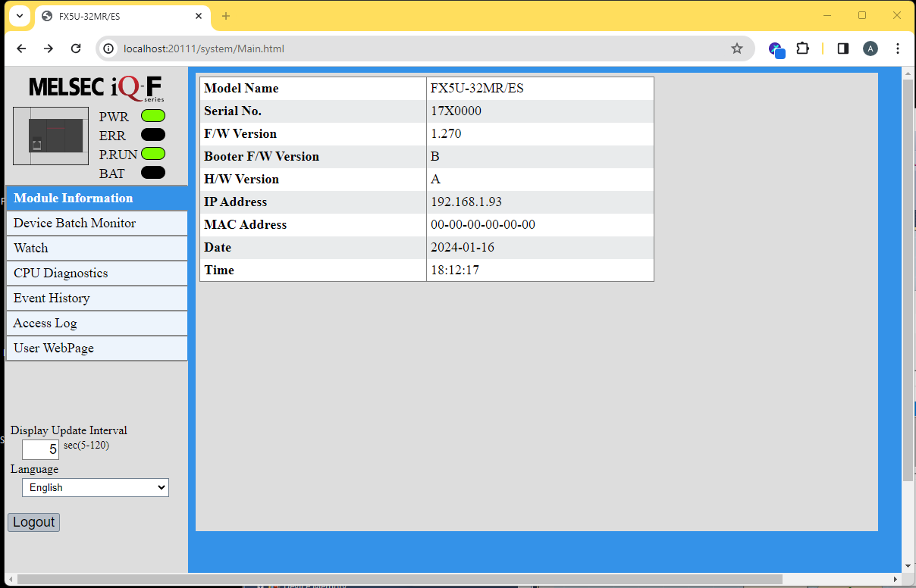Expand the Language dropdown
This screenshot has width=916, height=588.
click(x=96, y=487)
